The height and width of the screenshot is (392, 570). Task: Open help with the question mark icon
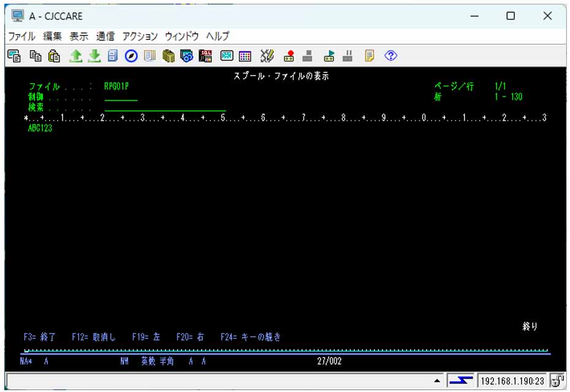[x=391, y=56]
